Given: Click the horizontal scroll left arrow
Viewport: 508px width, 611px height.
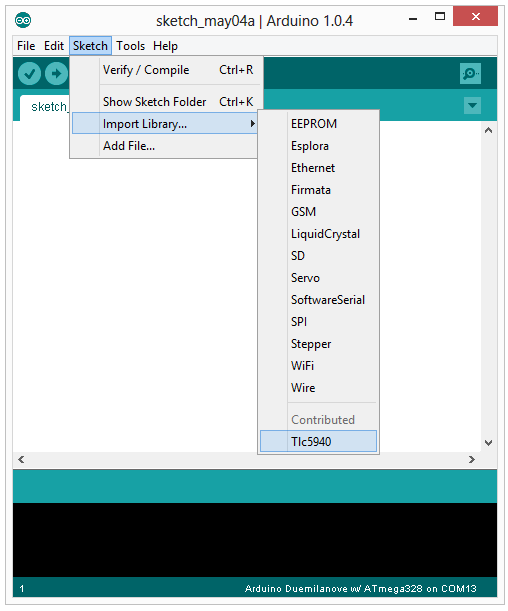Looking at the screenshot, I should (x=21, y=460).
